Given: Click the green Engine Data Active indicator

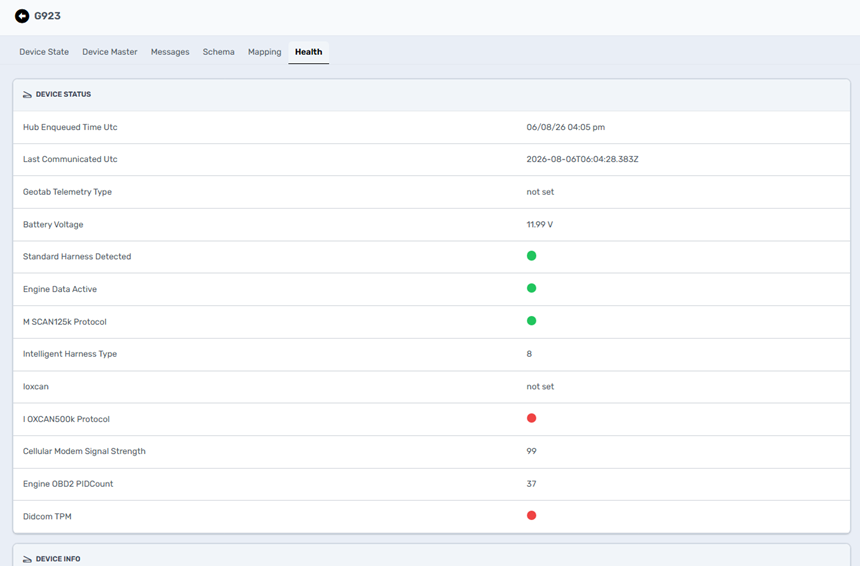Looking at the screenshot, I should pos(531,288).
